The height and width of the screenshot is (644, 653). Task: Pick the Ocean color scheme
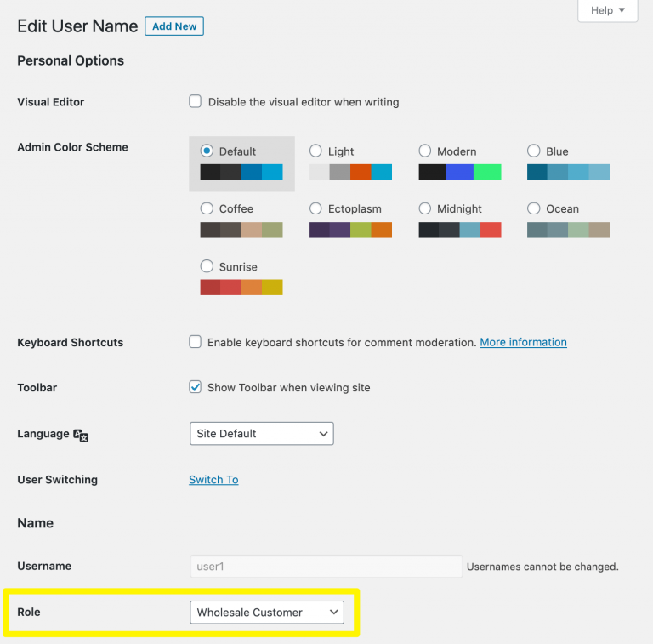click(534, 208)
